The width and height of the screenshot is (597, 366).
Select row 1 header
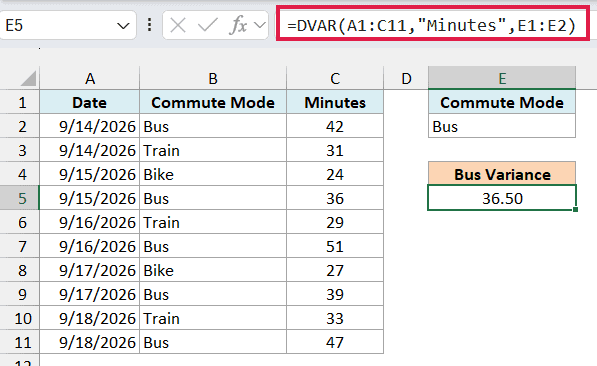point(20,102)
